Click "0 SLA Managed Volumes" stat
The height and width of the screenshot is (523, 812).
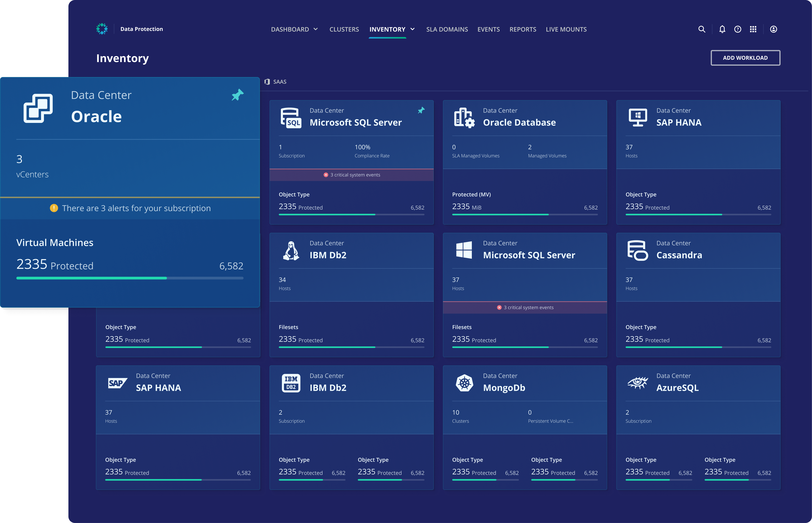[475, 151]
